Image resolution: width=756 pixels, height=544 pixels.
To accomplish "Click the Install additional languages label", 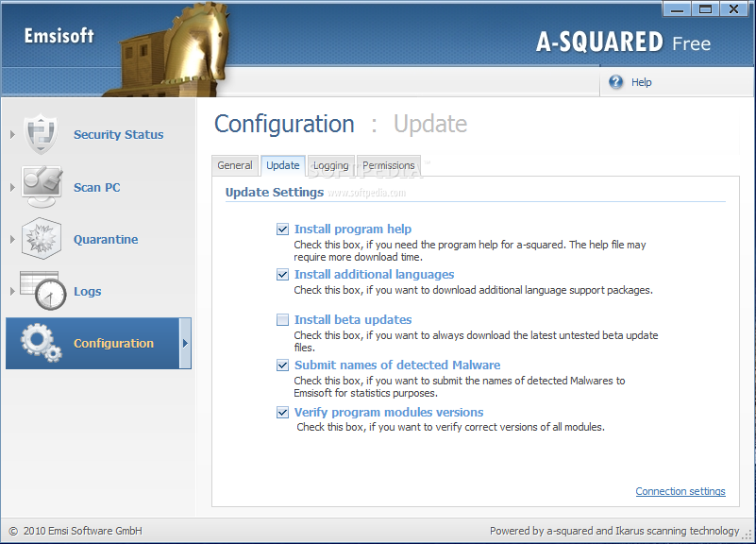I will point(374,275).
